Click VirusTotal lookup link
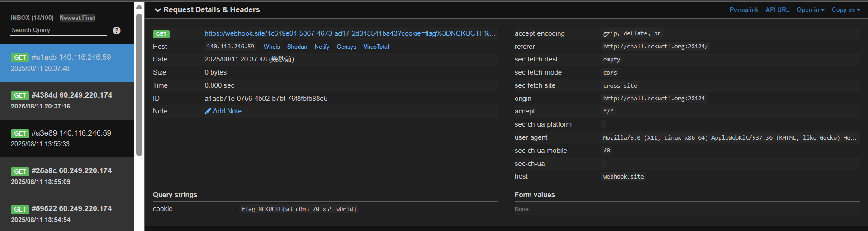 click(x=376, y=47)
